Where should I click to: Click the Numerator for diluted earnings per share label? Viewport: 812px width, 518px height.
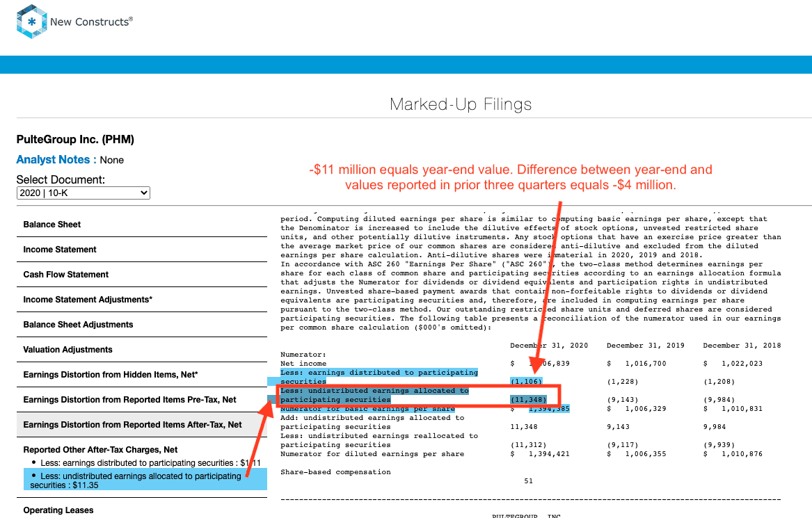point(372,454)
